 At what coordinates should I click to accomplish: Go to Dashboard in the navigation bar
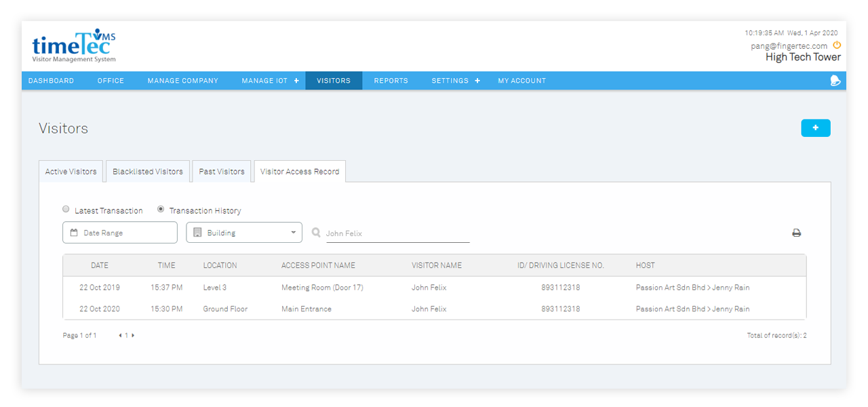click(52, 81)
